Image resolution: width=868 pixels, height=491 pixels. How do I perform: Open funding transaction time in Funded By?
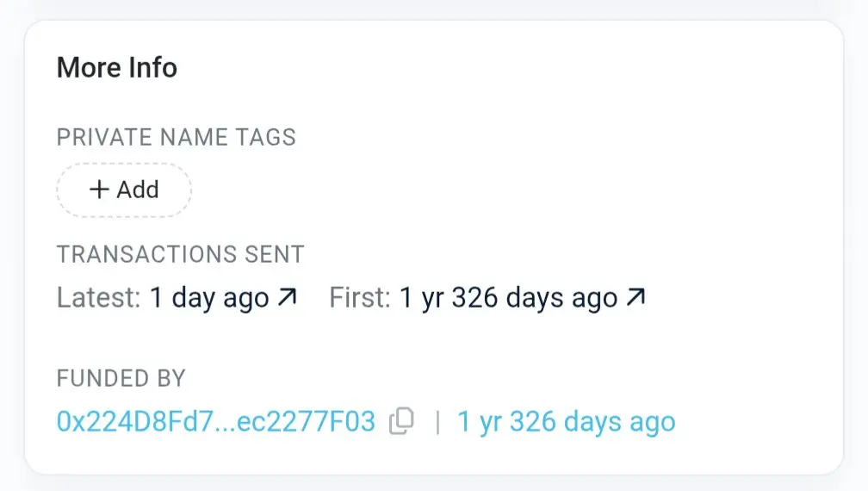tap(567, 422)
